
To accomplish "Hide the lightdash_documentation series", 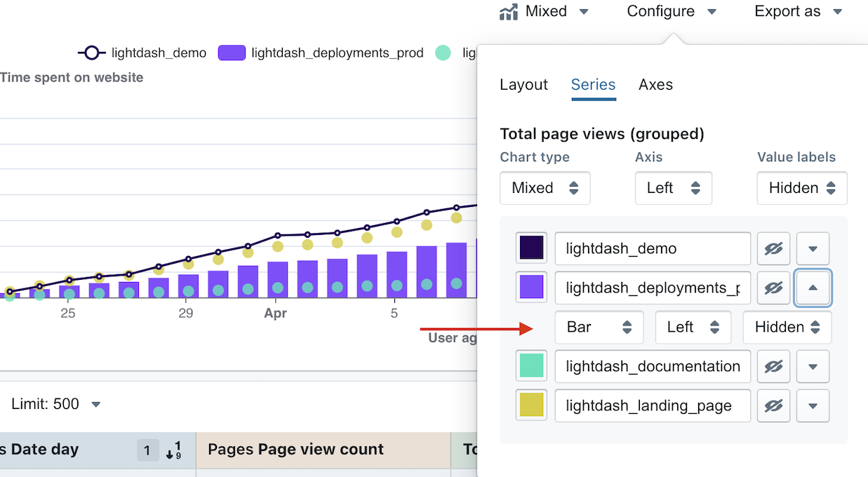I will click(x=773, y=366).
